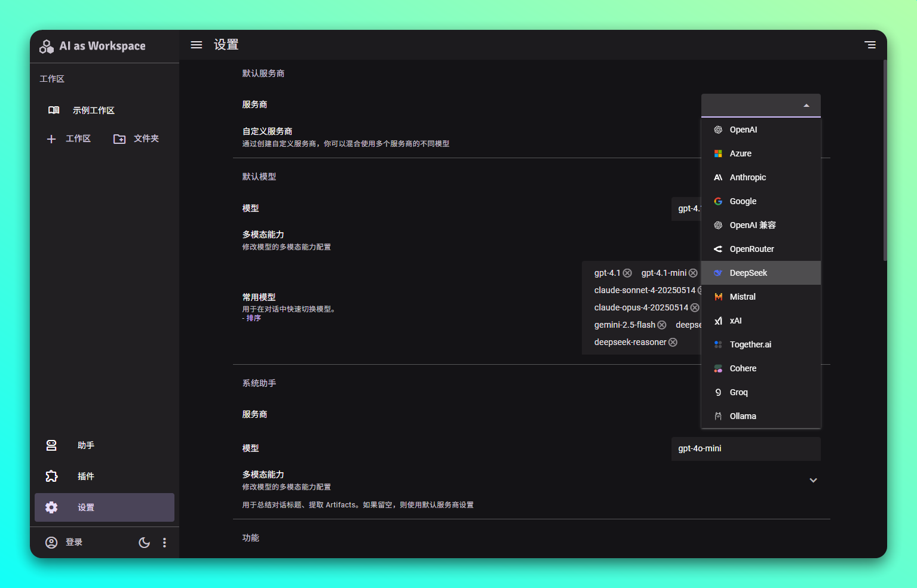This screenshot has width=917, height=588.
Task: Click the default 模型 gpt-4 input field
Action: pyautogui.click(x=686, y=208)
